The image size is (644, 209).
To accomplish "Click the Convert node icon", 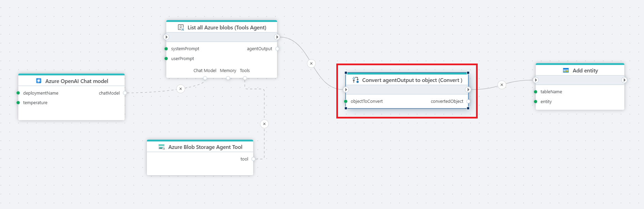I will point(355,80).
